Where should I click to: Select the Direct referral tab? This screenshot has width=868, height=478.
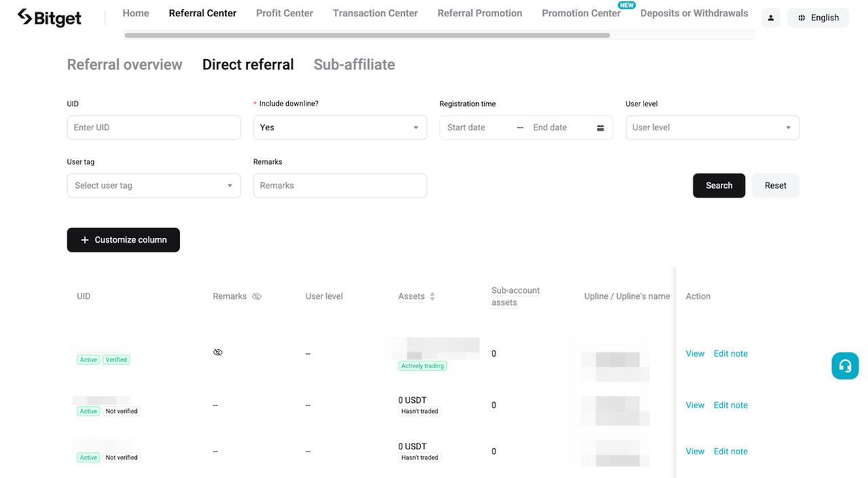pyautogui.click(x=248, y=64)
